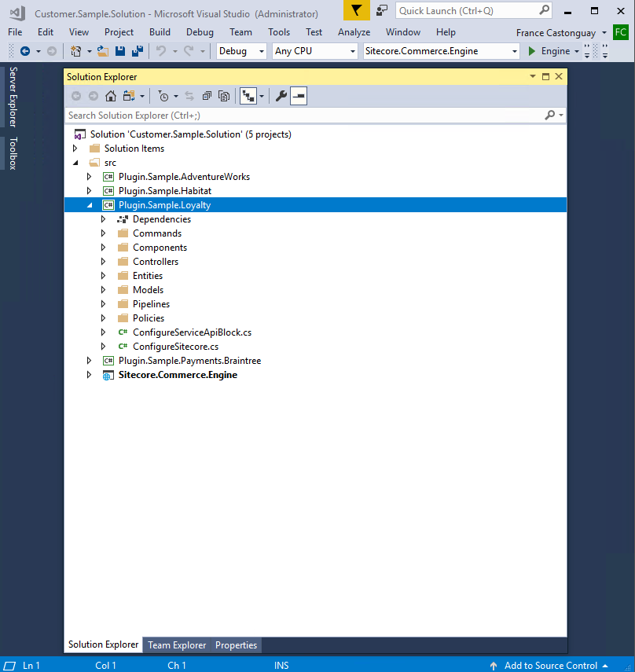Open the Tools menu
The height and width of the screenshot is (672, 635).
pyautogui.click(x=279, y=32)
